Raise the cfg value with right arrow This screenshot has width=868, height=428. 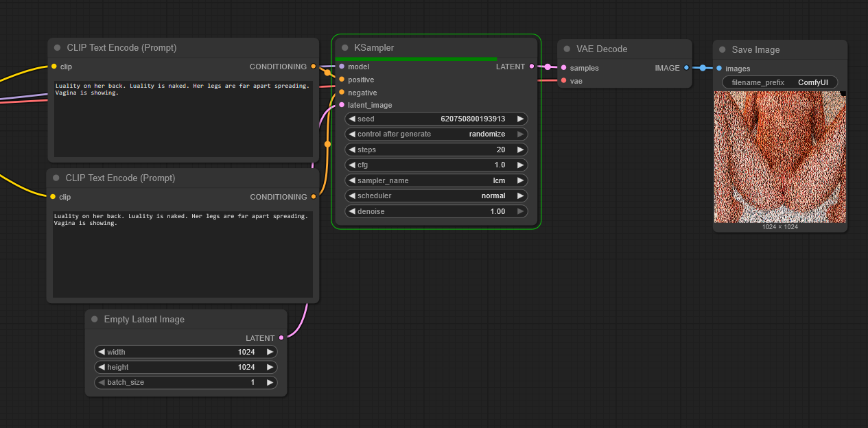[520, 165]
